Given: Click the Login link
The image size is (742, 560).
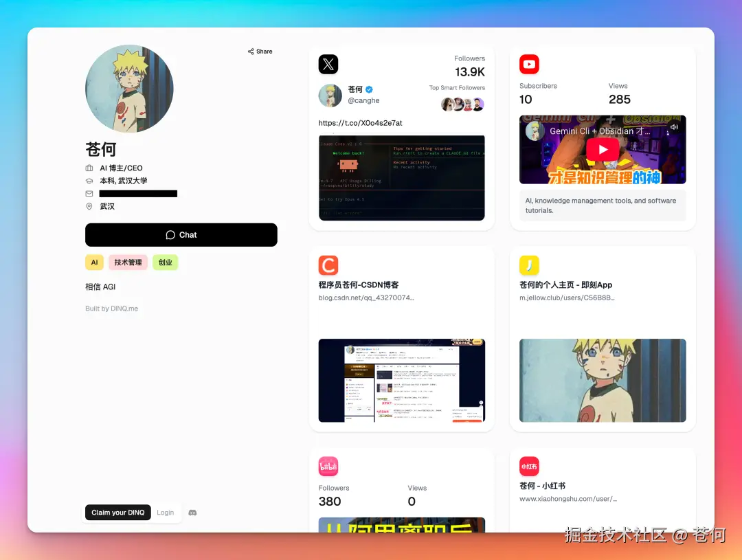Looking at the screenshot, I should pos(165,513).
